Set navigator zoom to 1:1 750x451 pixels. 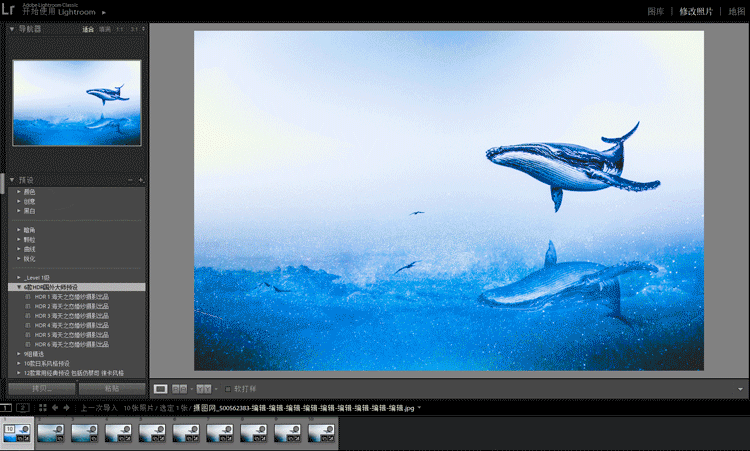[120, 29]
